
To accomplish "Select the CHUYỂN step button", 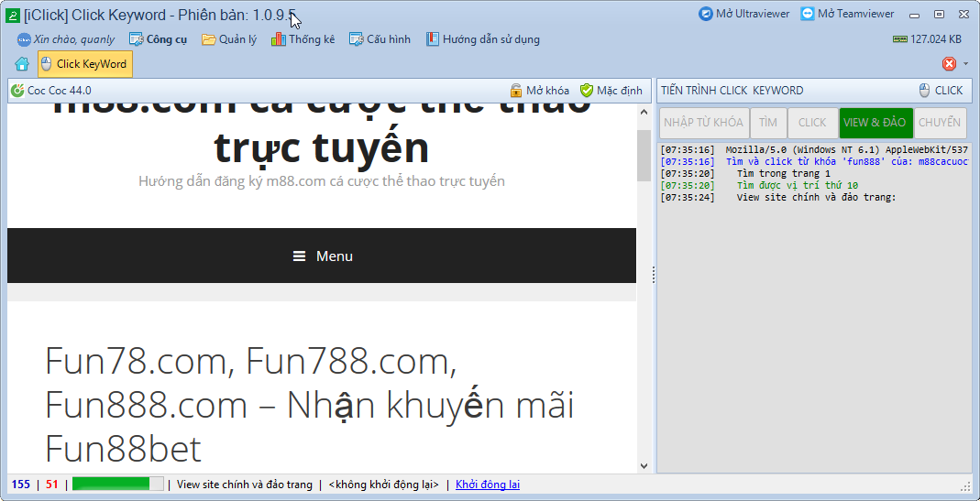I will click(940, 123).
